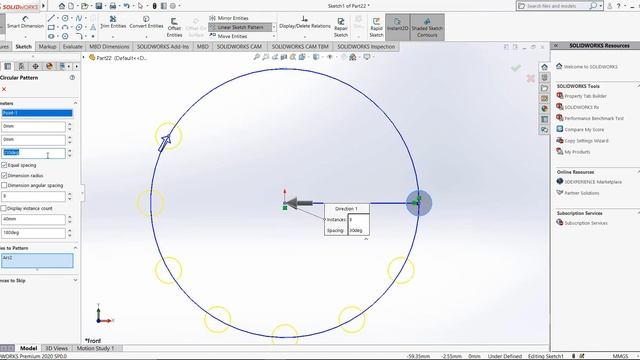The image size is (640, 360).
Task: Click the Convert Entities tool
Action: pos(146,22)
